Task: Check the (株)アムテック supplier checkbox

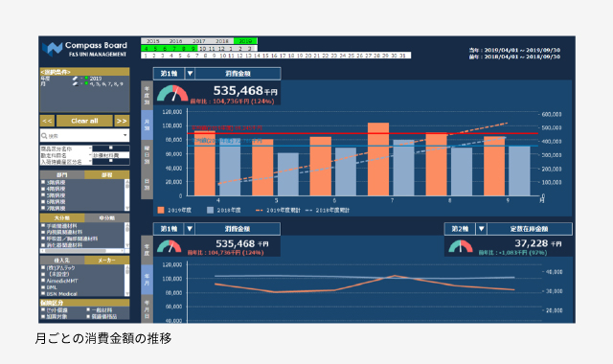Action: (43, 268)
